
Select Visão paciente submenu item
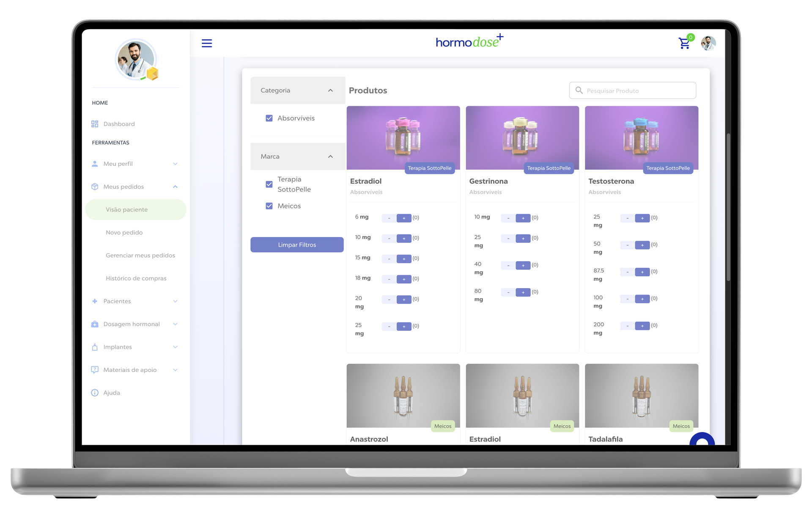point(135,209)
